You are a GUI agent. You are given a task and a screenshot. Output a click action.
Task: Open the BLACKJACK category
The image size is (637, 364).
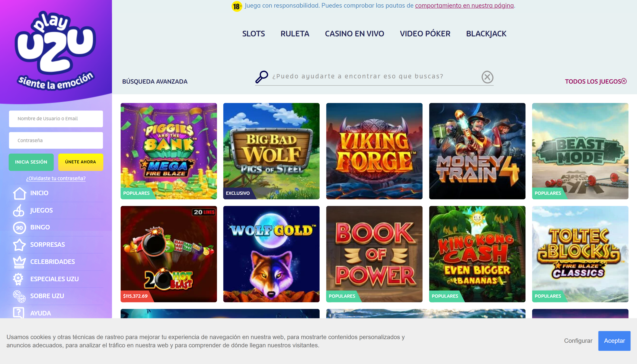[486, 34]
